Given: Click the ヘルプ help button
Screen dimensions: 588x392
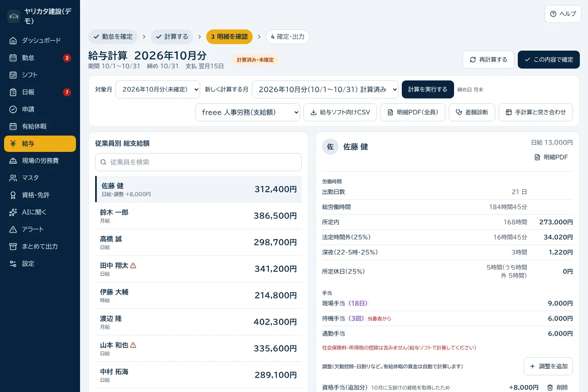Looking at the screenshot, I should tap(563, 14).
